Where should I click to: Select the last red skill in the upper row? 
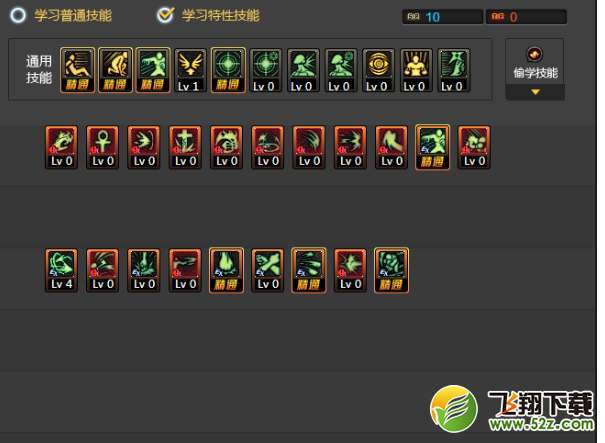point(474,147)
